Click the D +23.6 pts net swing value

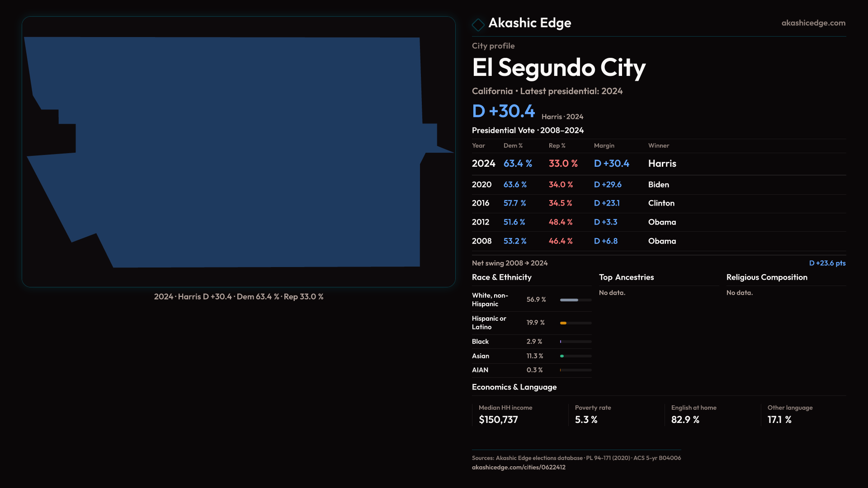coord(827,263)
